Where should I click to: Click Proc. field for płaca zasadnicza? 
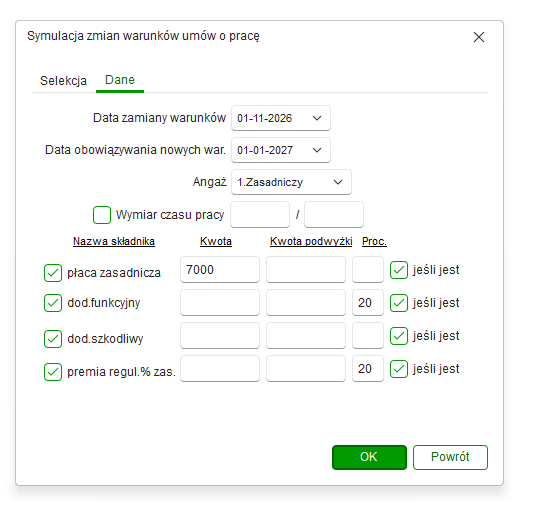coord(368,270)
